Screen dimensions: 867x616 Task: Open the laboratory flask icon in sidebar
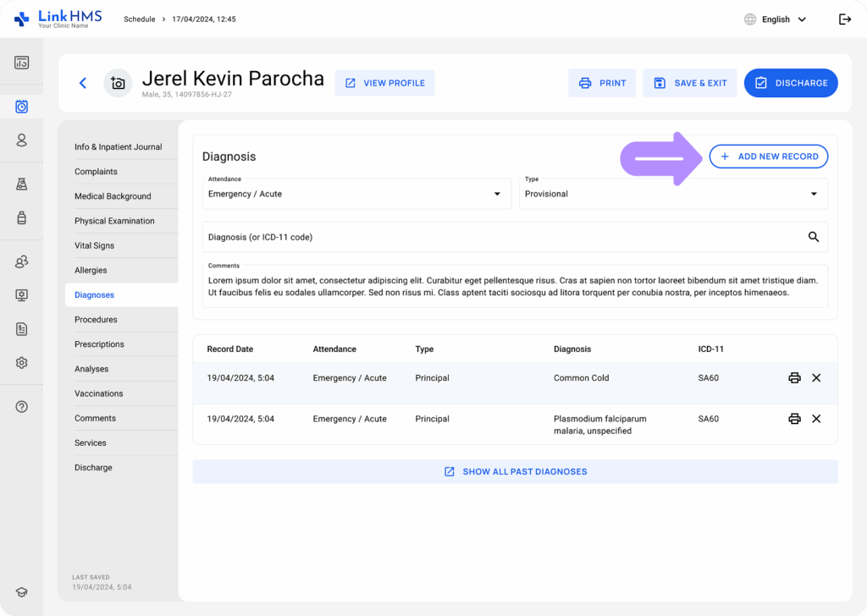point(21,184)
